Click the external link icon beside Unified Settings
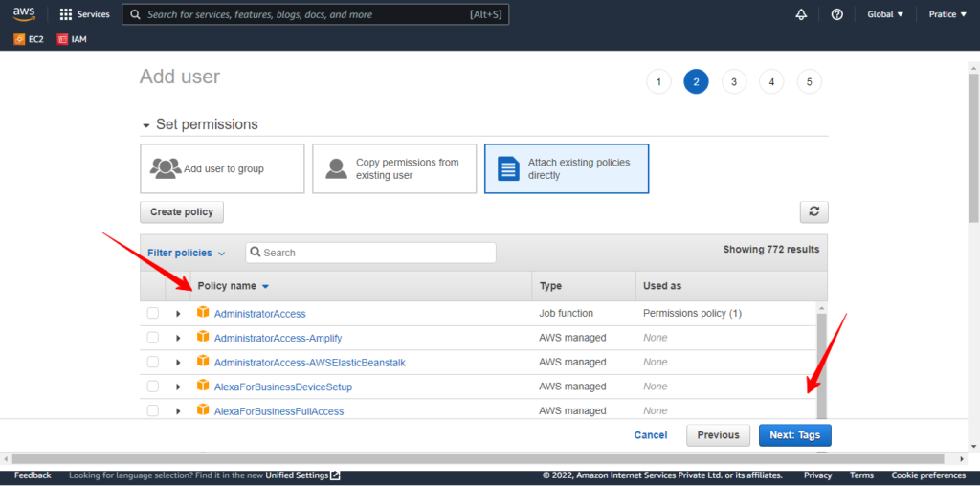The width and height of the screenshot is (980, 486). click(x=336, y=475)
